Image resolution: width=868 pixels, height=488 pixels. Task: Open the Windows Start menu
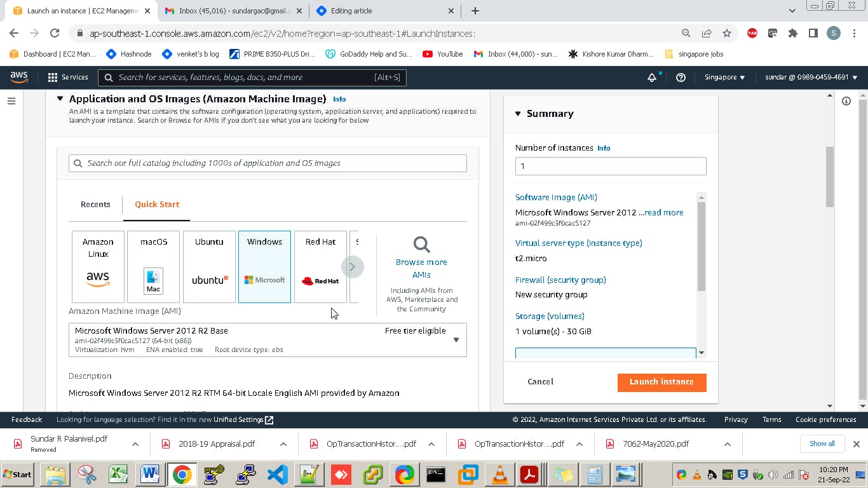pos(18,475)
